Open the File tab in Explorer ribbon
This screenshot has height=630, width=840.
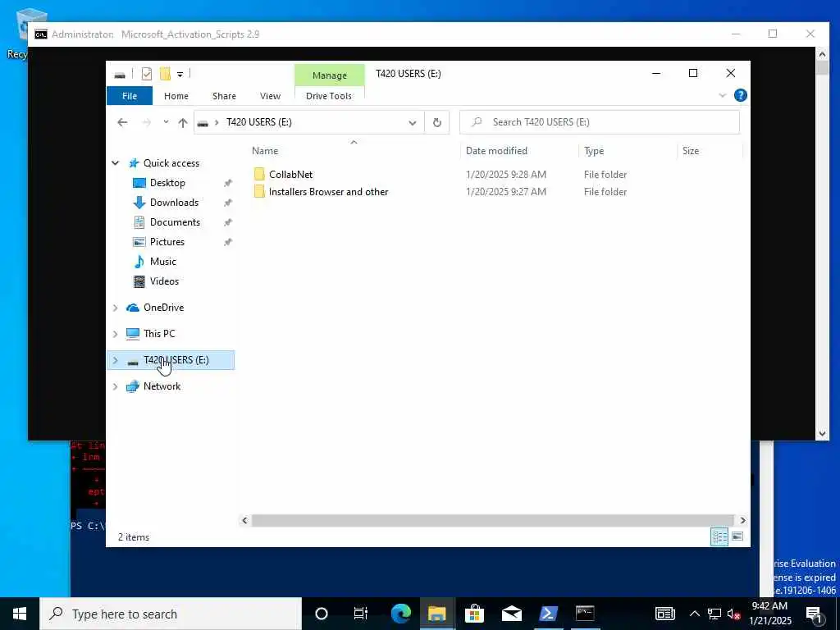(130, 96)
